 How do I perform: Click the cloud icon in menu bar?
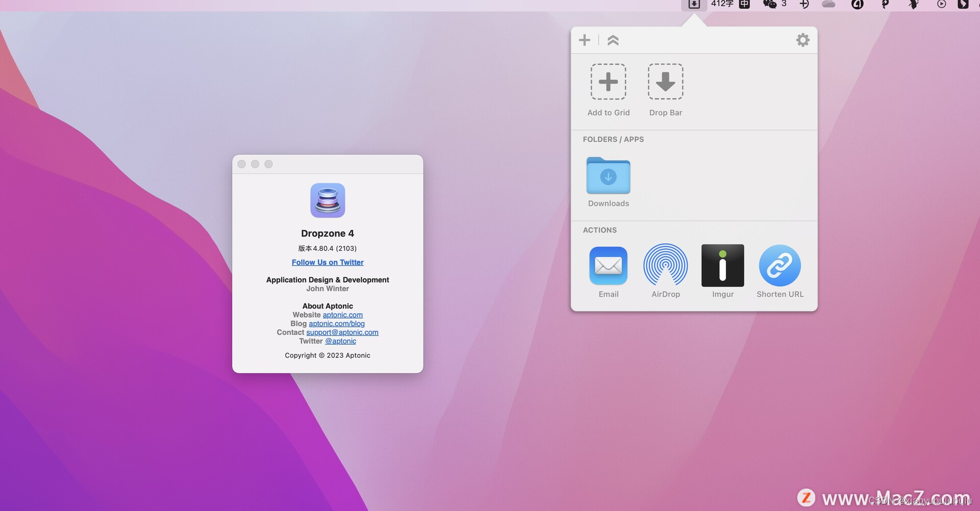coord(828,4)
